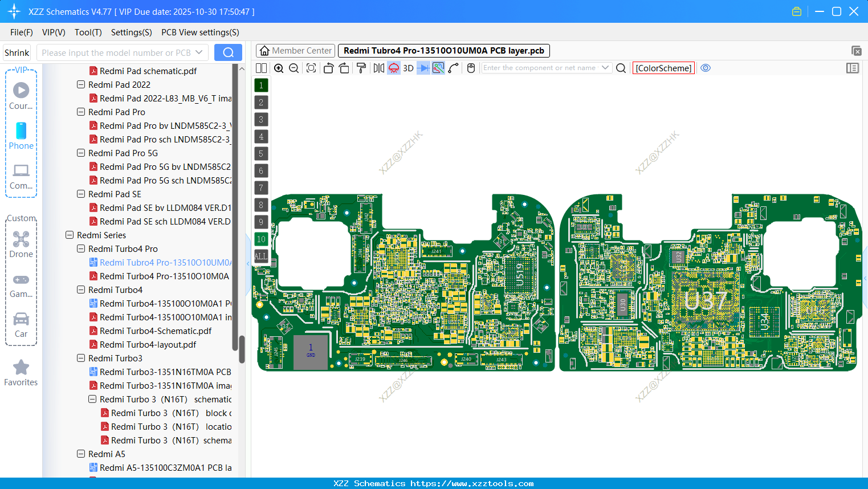This screenshot has width=868, height=489.
Task: Select the top/bottom flip component icon
Action: 393,68
